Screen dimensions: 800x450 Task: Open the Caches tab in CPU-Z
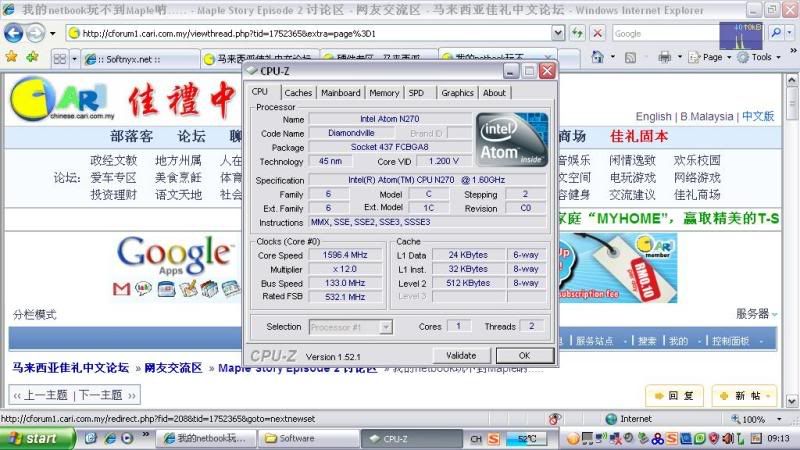(298, 93)
